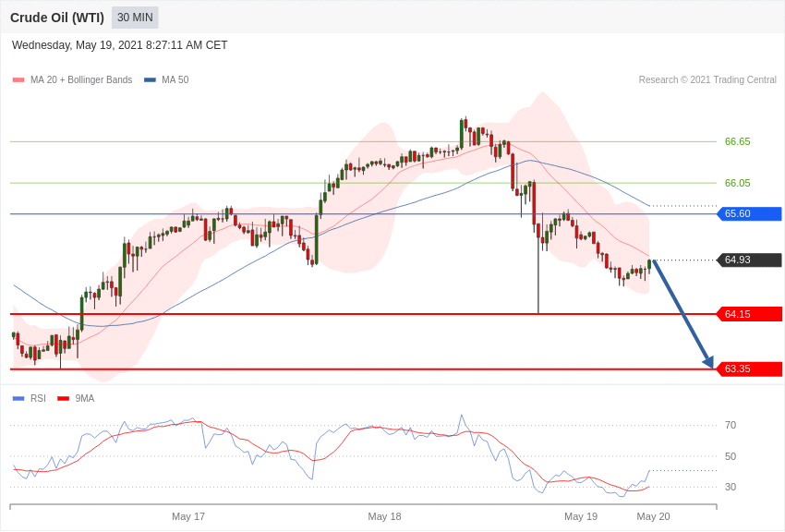Select the 63.35 support price tag

tap(750, 369)
